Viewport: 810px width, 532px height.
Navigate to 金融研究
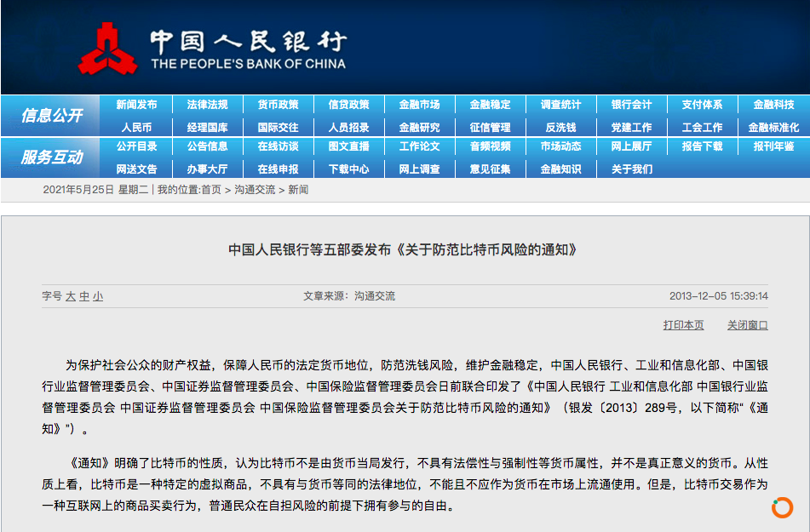coord(419,128)
